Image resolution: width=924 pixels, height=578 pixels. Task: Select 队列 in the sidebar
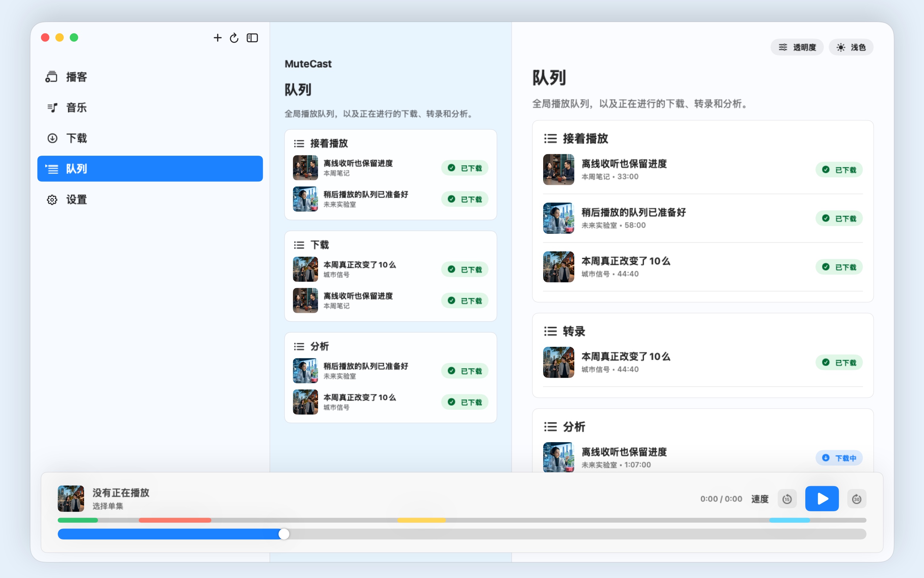150,169
